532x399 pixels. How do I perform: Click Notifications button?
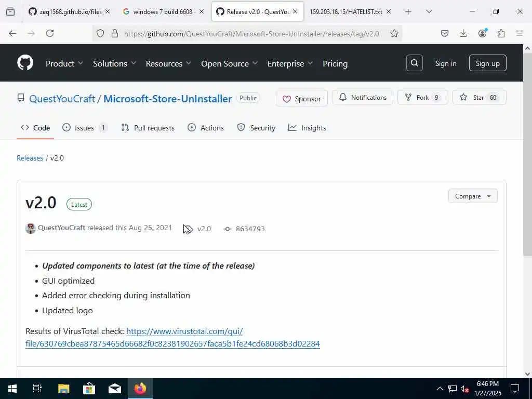pyautogui.click(x=362, y=97)
